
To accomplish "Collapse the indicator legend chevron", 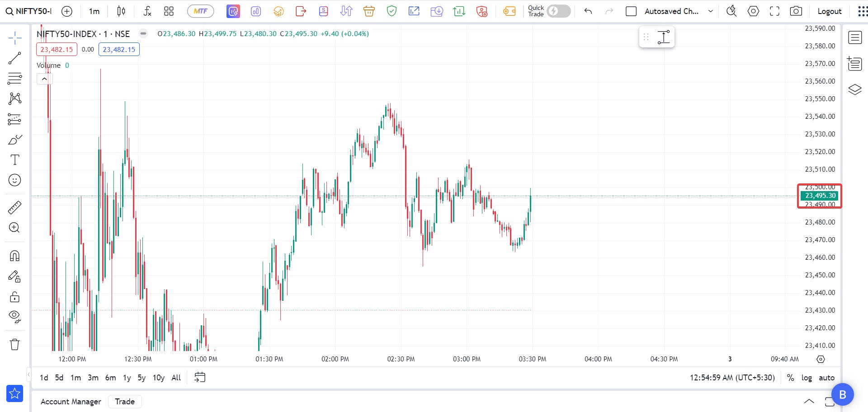I will tap(44, 79).
